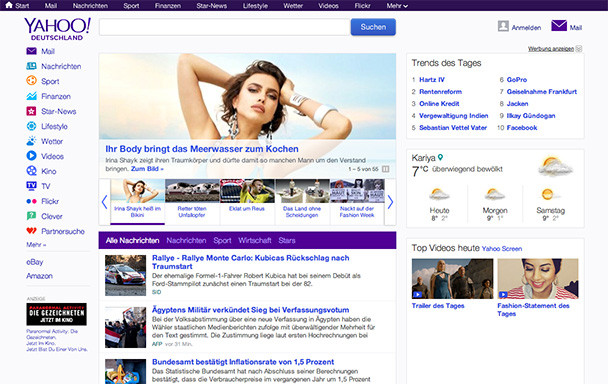Open the headline Ihr Body bringt das Meerwasser
Screen dimensions: 608x384
pos(202,149)
